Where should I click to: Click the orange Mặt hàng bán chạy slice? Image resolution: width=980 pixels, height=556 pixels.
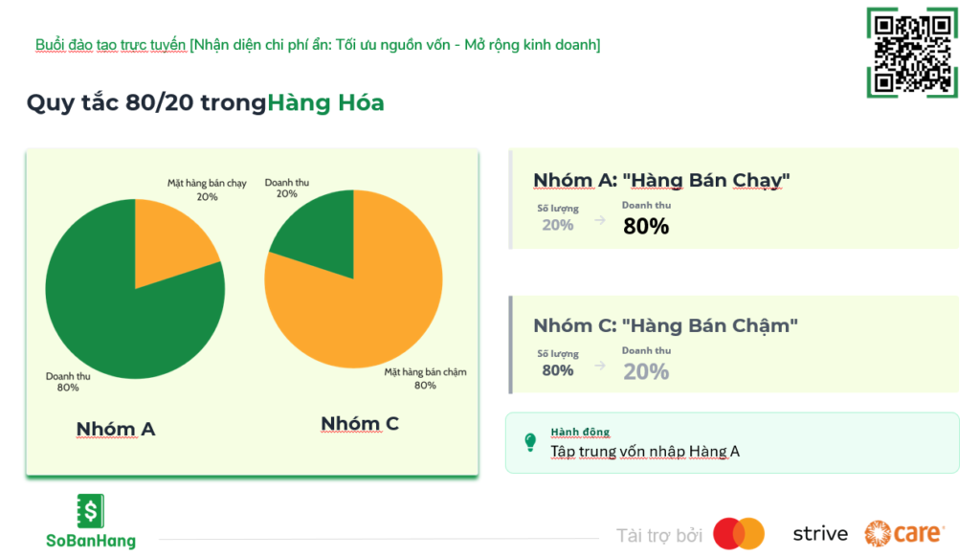[x=170, y=239]
